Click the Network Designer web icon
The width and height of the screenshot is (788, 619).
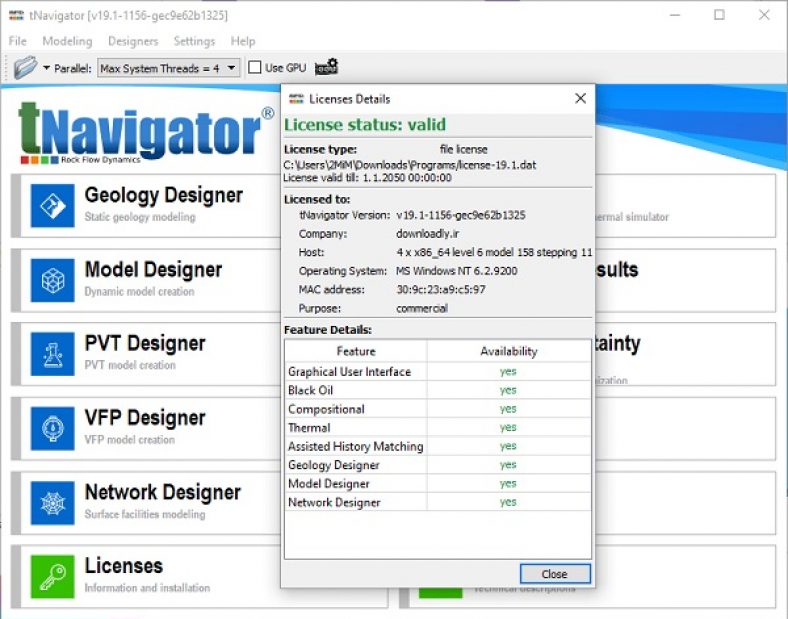[52, 502]
